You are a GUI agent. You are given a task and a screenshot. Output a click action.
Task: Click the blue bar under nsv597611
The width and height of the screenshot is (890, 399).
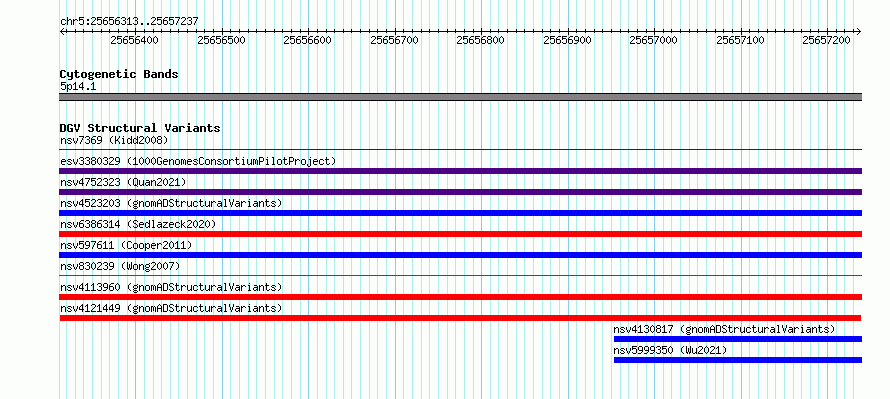pos(461,255)
